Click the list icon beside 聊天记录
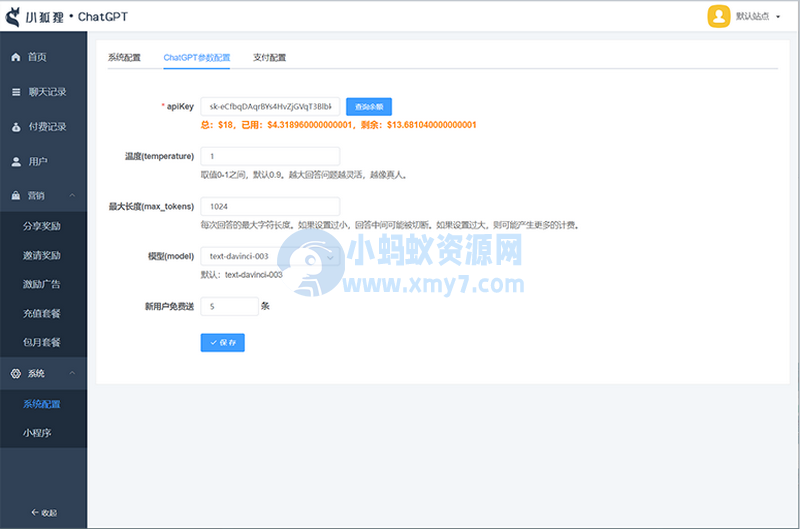 (x=16, y=92)
